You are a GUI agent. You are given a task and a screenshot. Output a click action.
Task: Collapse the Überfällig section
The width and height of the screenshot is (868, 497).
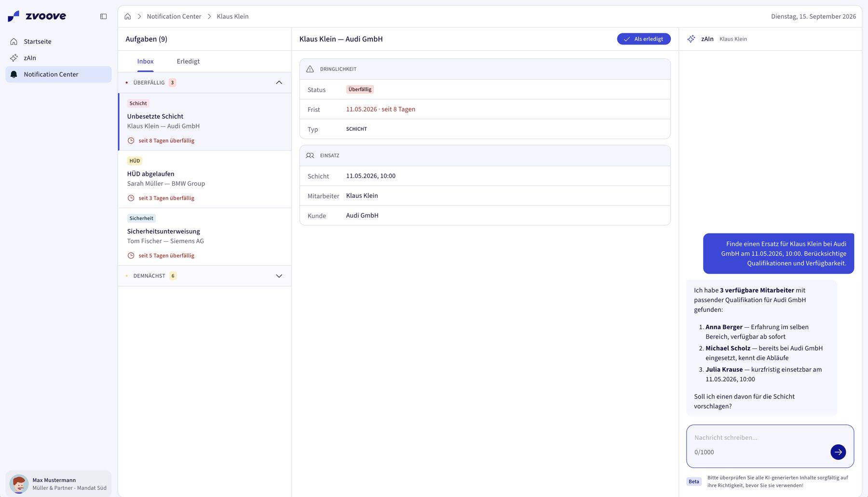pos(279,83)
